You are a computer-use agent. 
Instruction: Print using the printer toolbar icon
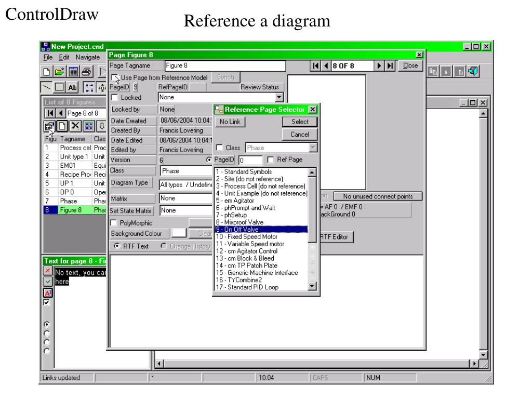[x=87, y=72]
